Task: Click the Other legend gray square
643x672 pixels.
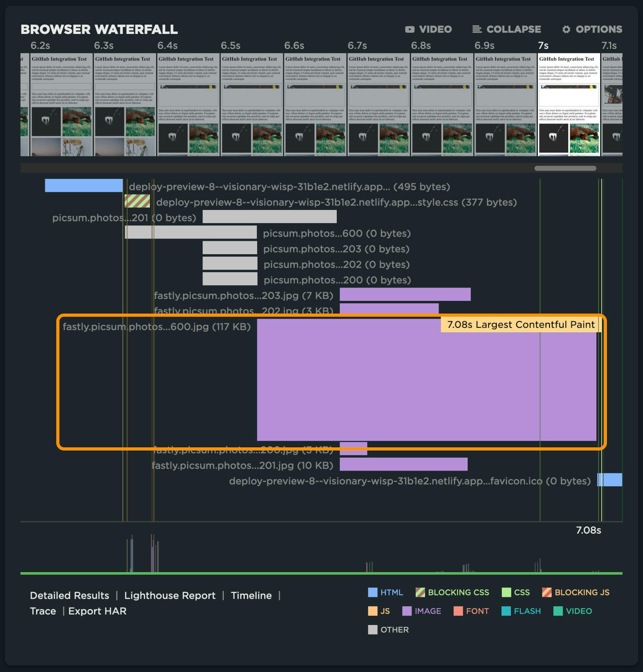Action: coord(372,630)
